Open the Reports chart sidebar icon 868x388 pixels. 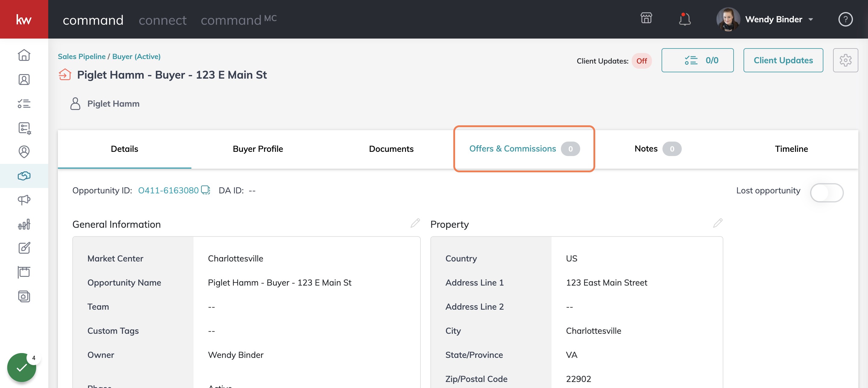tap(24, 224)
